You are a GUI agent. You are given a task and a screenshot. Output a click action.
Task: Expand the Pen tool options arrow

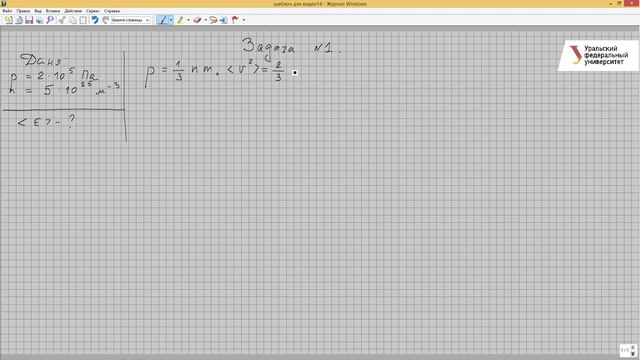click(x=171, y=20)
